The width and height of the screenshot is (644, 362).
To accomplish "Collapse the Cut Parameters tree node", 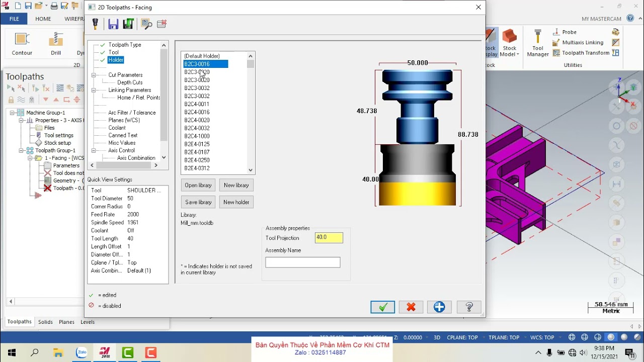I will pos(94,75).
